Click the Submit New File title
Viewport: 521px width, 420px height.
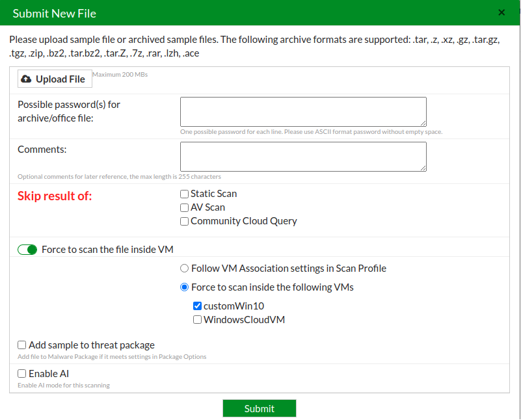pos(55,13)
